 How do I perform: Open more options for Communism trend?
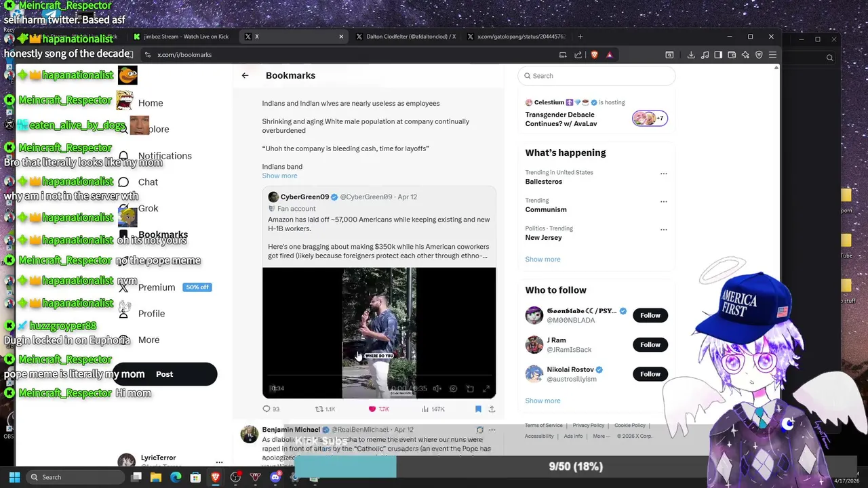pos(663,201)
